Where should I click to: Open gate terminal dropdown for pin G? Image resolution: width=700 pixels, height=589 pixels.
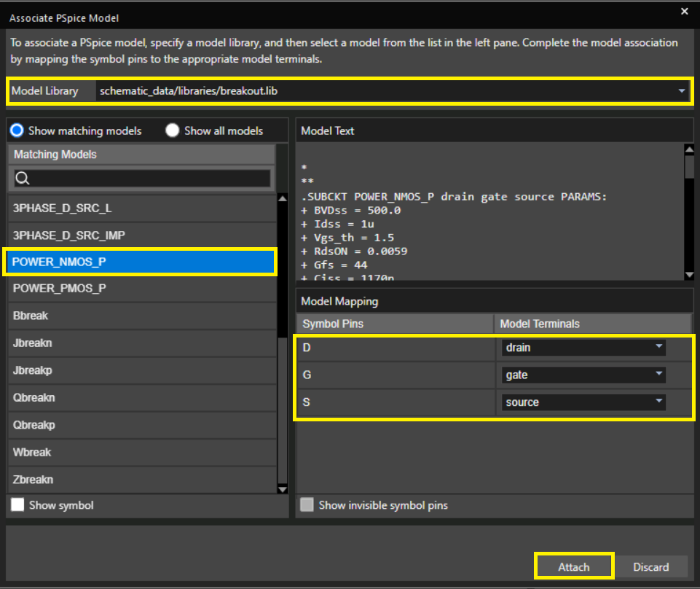(583, 375)
